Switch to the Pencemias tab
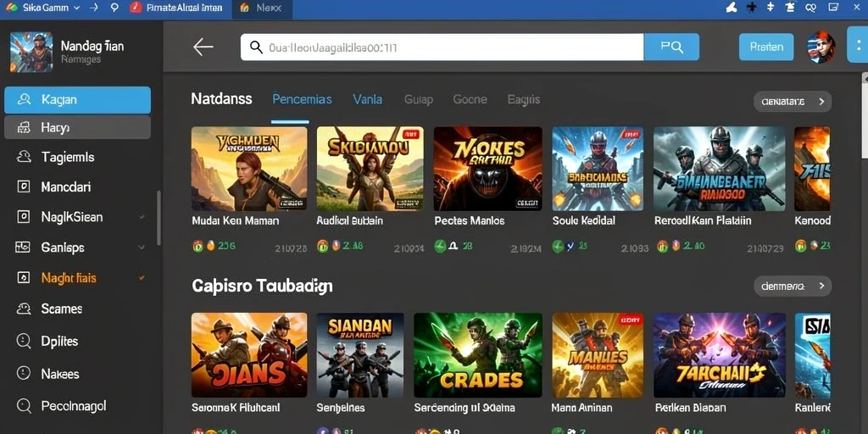The width and height of the screenshot is (868, 434). 302,100
